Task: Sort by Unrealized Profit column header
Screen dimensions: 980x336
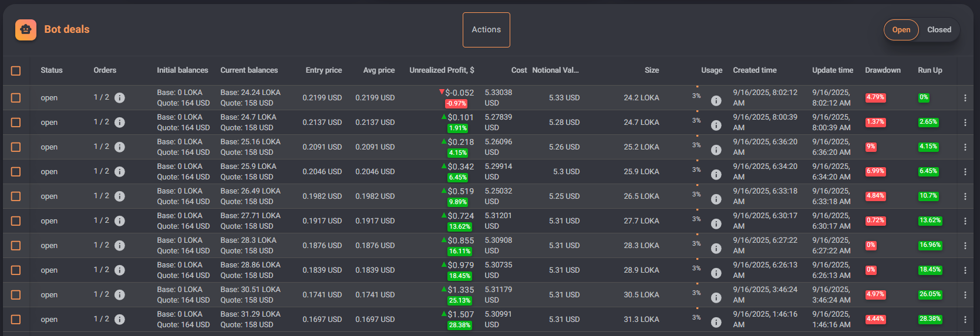Action: coord(442,70)
